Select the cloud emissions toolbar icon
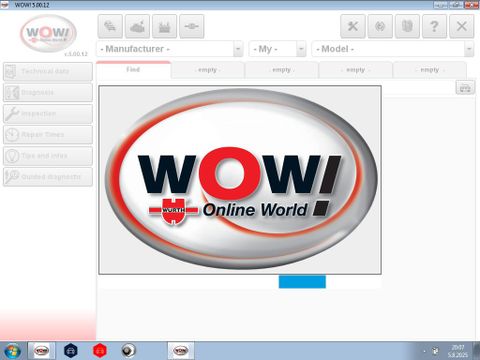The height and width of the screenshot is (360, 480). pos(137,26)
